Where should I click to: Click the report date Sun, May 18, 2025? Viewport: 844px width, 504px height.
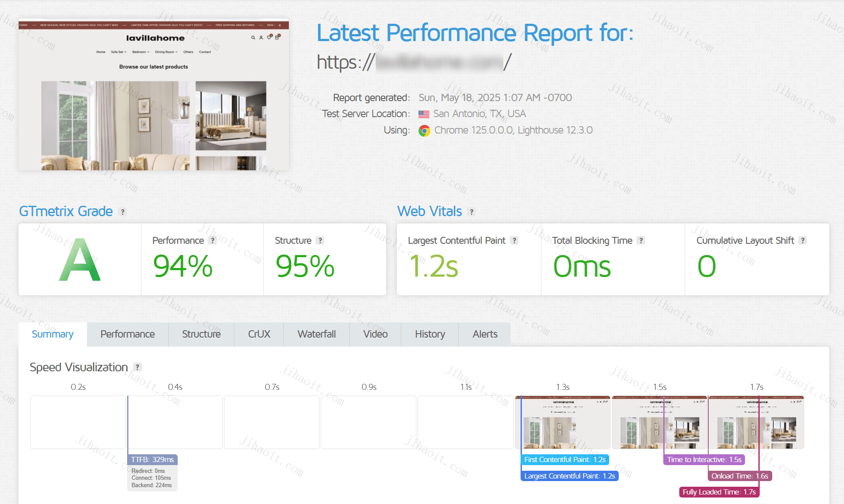[x=495, y=98]
